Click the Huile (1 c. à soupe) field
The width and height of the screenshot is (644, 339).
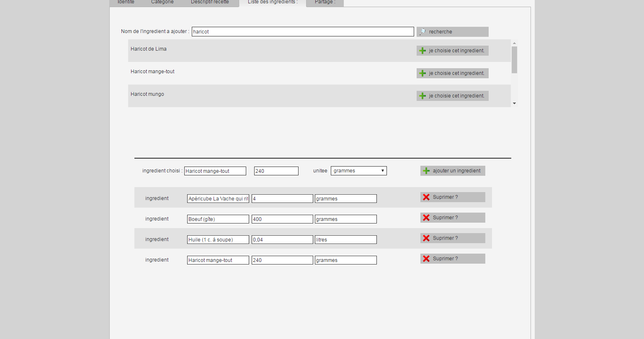[x=218, y=239]
